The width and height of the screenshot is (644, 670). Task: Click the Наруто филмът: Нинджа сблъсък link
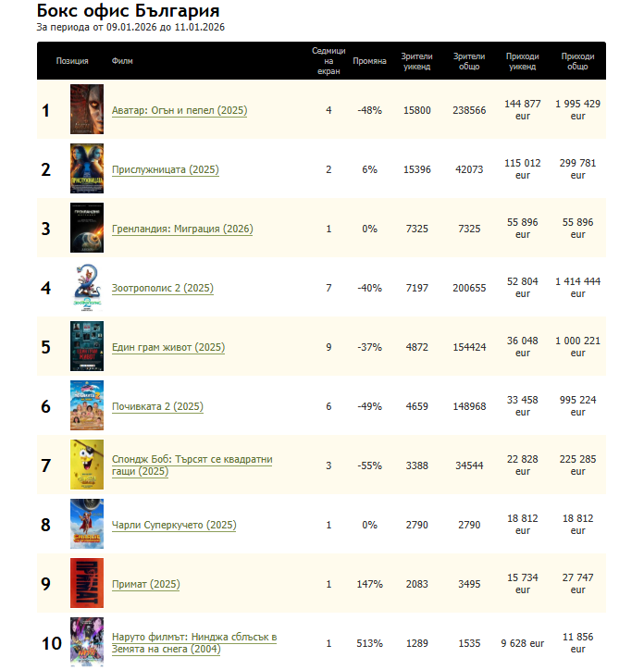[x=194, y=638]
